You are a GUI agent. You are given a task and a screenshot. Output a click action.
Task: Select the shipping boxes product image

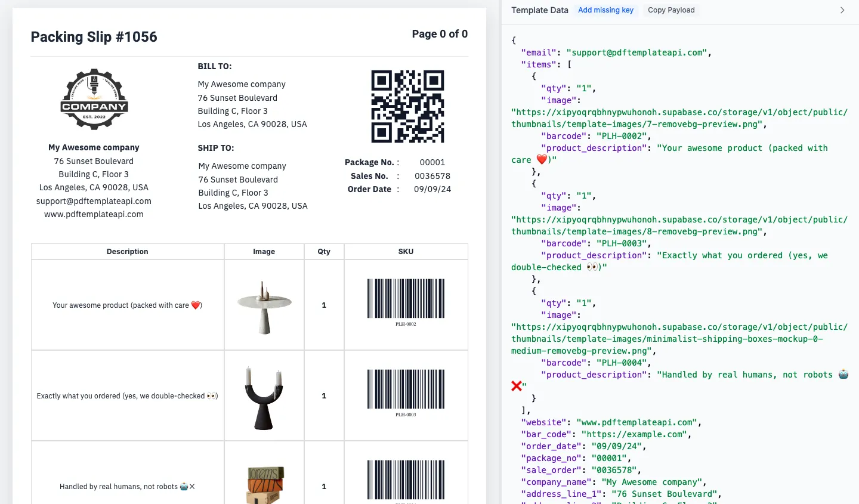coord(264,482)
